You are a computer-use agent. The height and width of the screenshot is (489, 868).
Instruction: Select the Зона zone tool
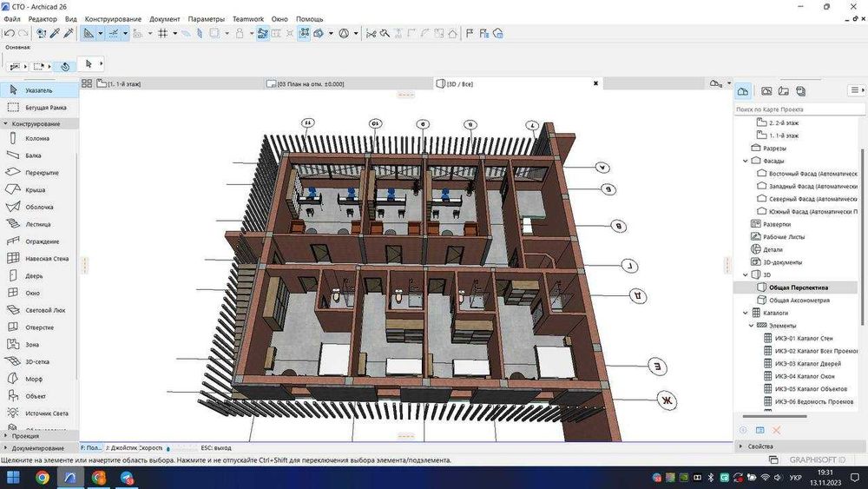click(39, 345)
